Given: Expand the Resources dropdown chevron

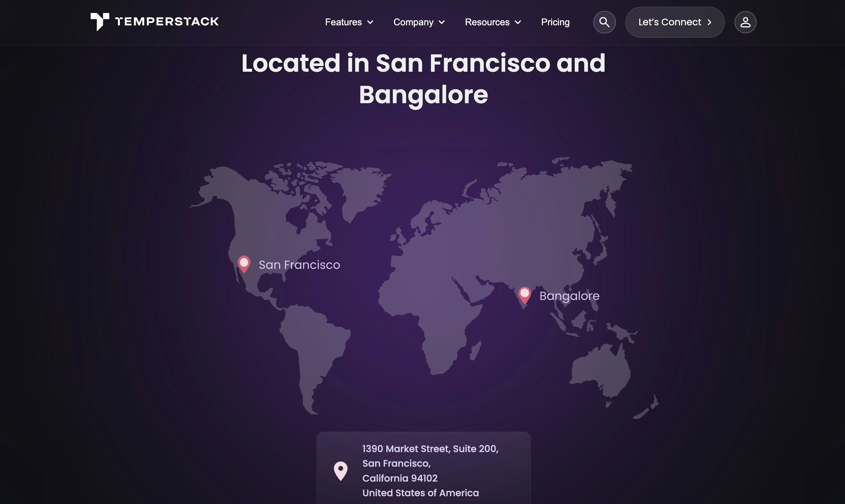Looking at the screenshot, I should tap(518, 22).
